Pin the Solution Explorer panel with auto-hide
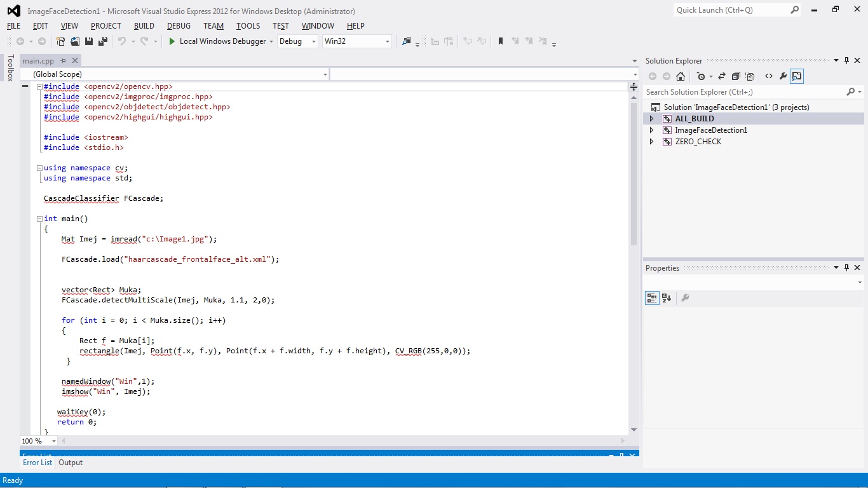This screenshot has width=868, height=488. [846, 61]
